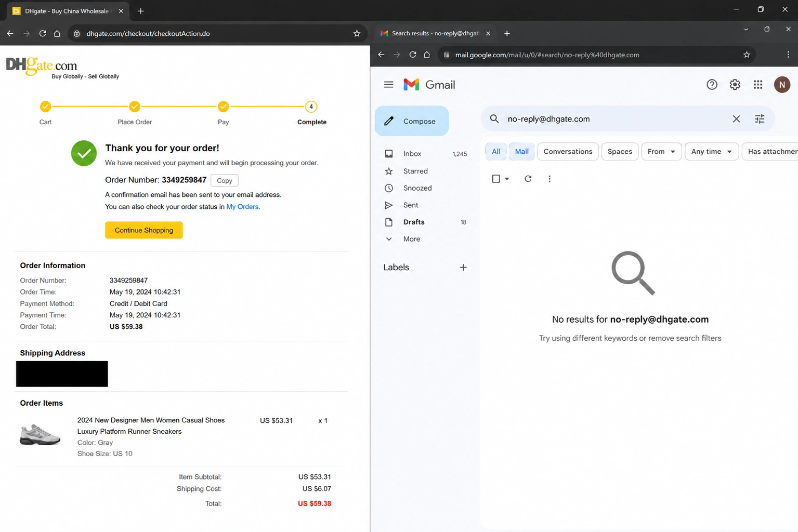Click the sneaker product title
The height and width of the screenshot is (532, 798).
pyautogui.click(x=151, y=426)
